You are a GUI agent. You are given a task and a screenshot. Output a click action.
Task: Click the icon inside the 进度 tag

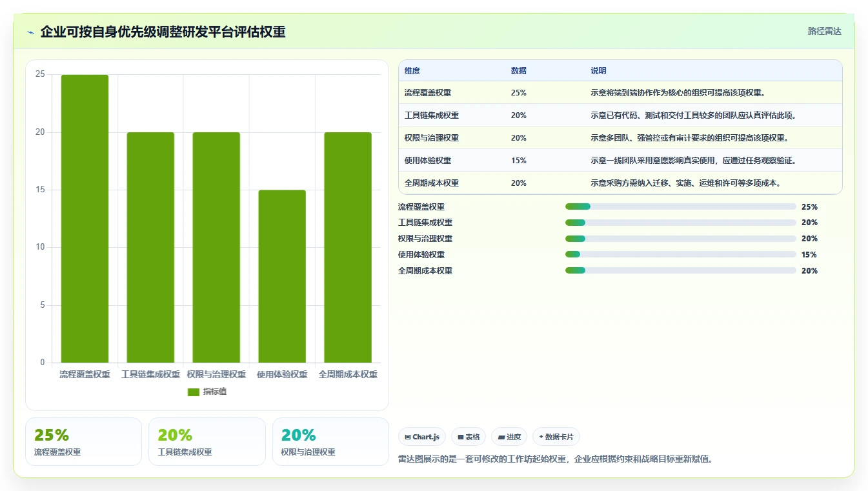click(x=501, y=437)
